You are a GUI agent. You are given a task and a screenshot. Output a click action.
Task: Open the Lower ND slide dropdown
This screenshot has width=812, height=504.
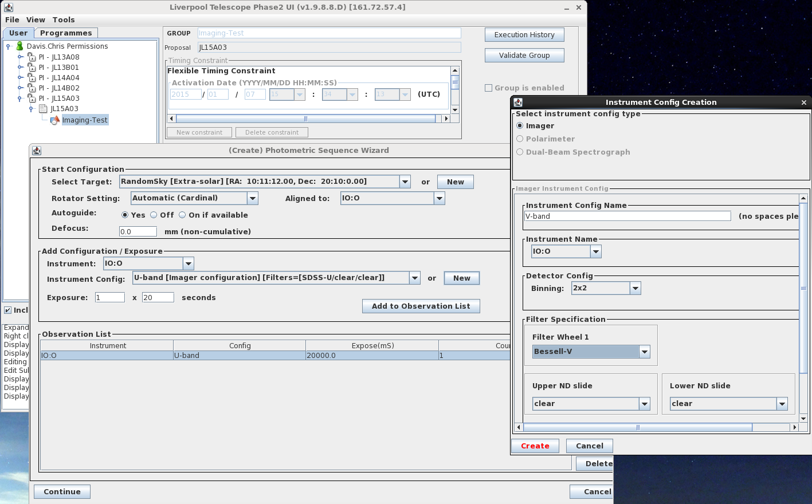[782, 404]
